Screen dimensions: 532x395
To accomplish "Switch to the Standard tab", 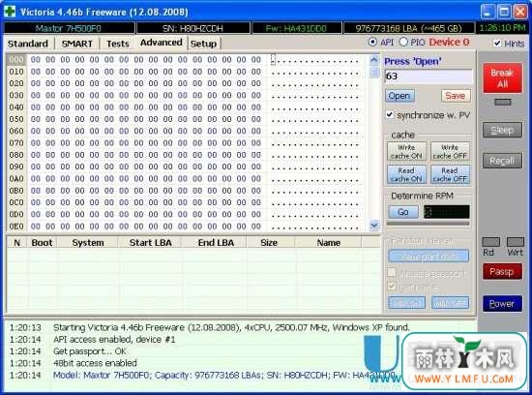I will [28, 44].
